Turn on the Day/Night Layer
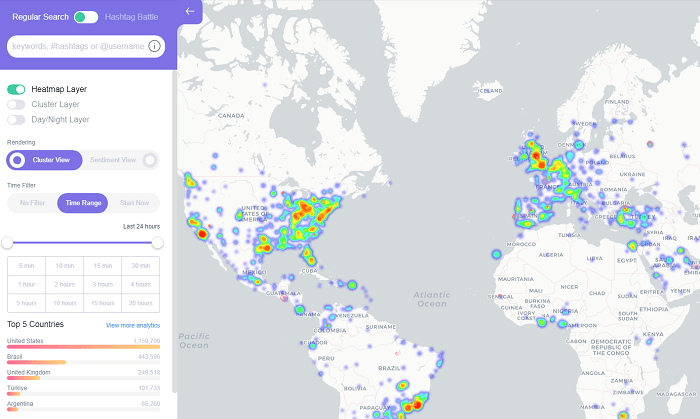700x419 pixels. point(16,119)
